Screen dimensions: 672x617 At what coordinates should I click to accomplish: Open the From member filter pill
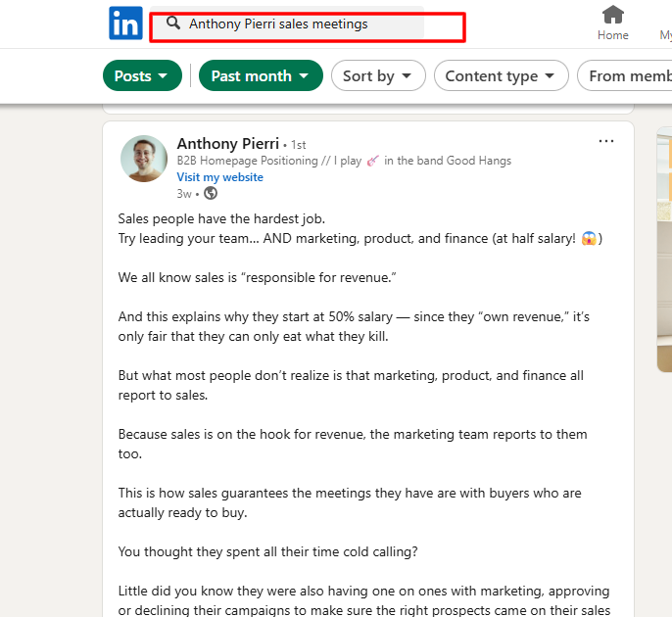(x=627, y=75)
